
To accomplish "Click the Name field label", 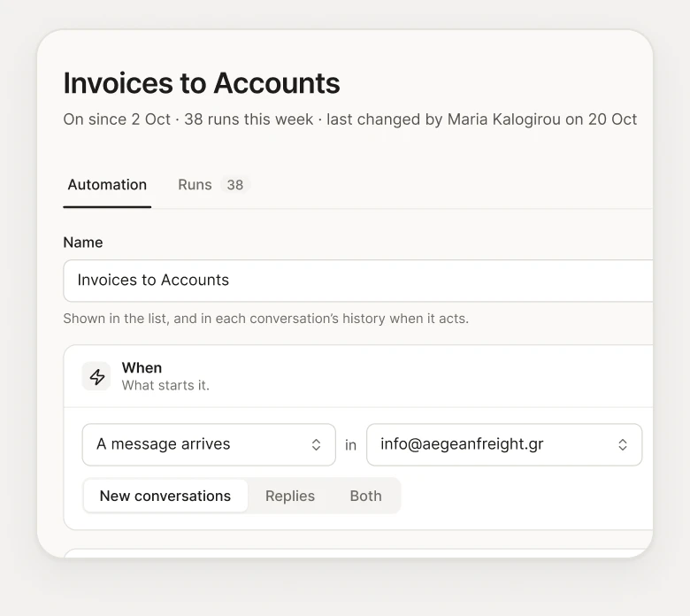I will pyautogui.click(x=83, y=243).
